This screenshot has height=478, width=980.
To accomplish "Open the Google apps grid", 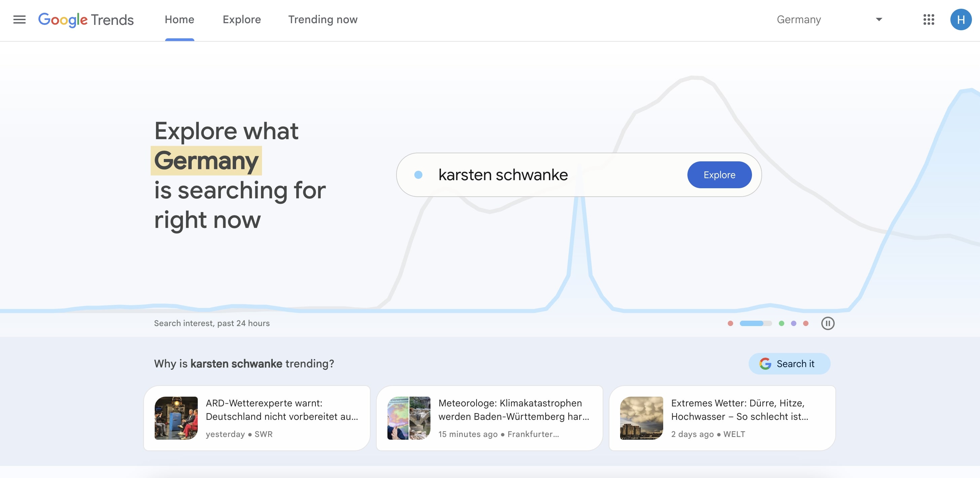I will [929, 19].
